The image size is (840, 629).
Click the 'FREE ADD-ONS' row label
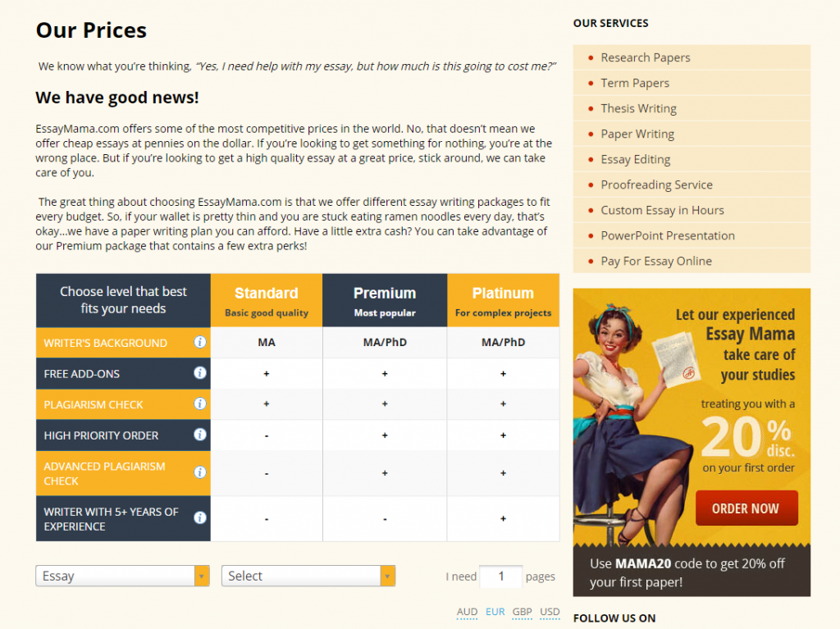click(81, 374)
